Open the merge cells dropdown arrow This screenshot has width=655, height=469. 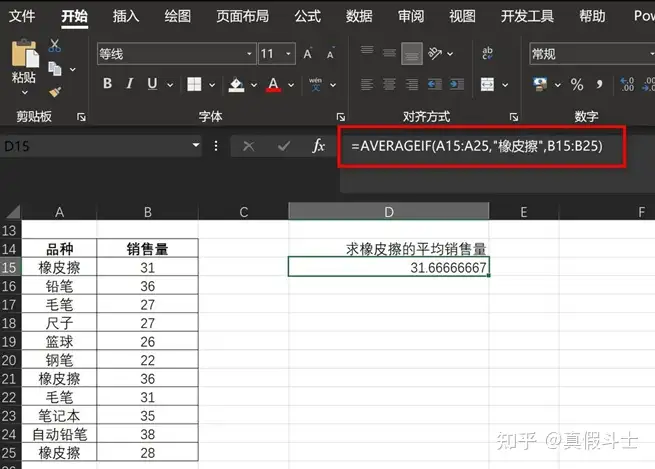(505, 85)
